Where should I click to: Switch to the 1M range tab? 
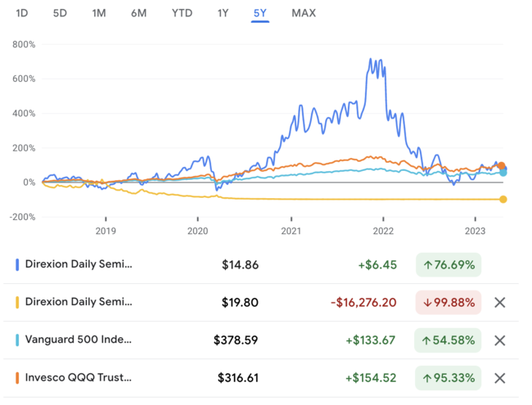pos(99,13)
